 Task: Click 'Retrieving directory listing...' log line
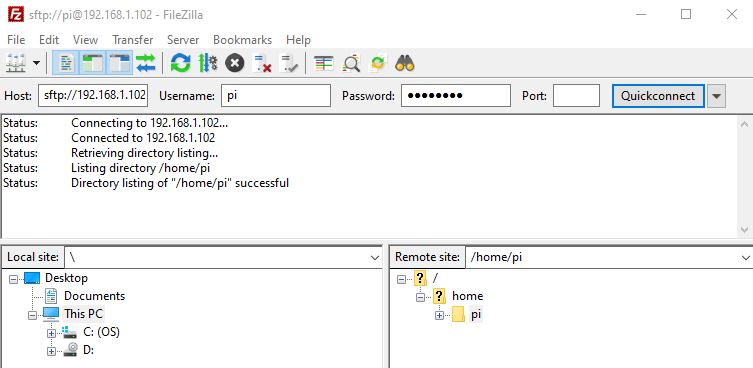[145, 153]
